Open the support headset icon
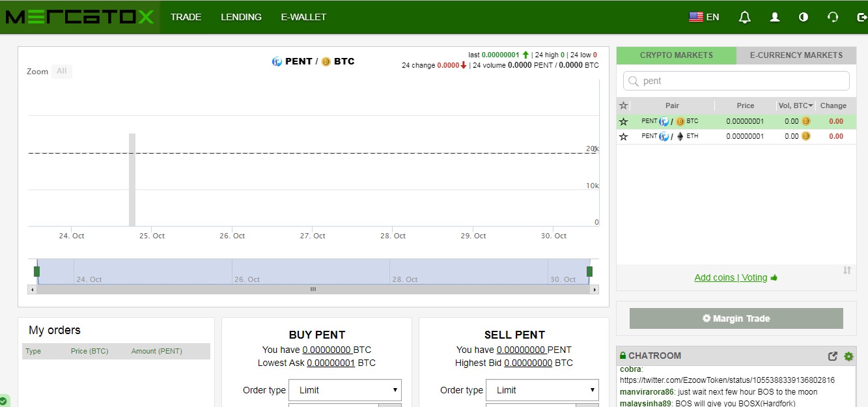868x407 pixels. click(x=833, y=17)
